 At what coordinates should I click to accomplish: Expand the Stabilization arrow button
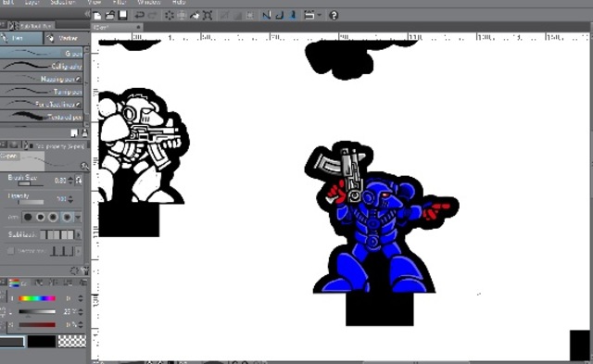click(x=79, y=234)
